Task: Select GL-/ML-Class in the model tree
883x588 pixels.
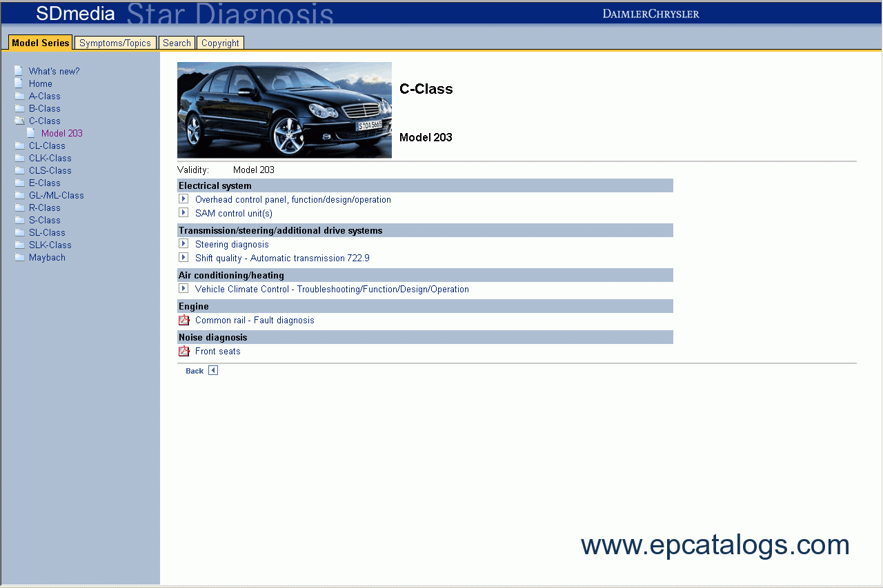Action: pos(57,195)
